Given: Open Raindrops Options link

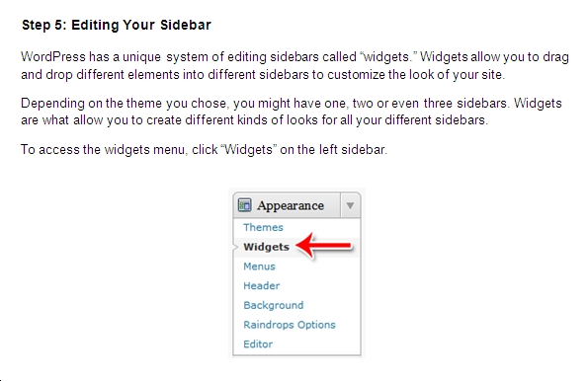Looking at the screenshot, I should 290,325.
